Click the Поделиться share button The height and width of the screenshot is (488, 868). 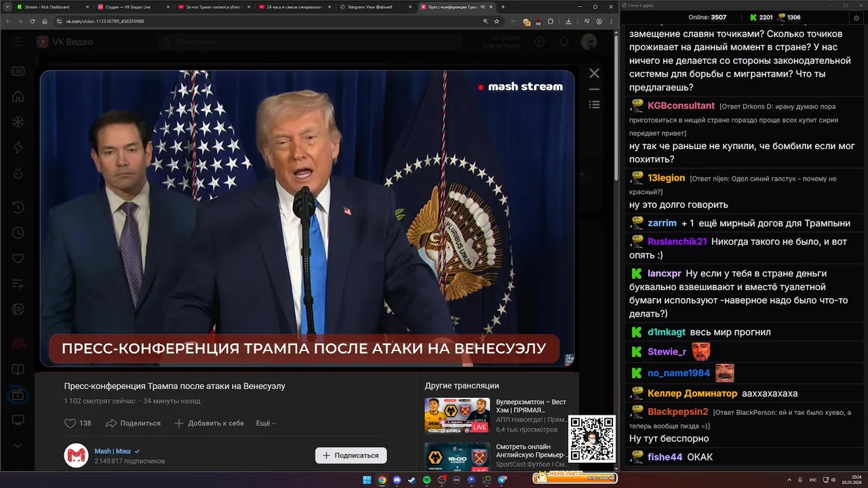click(134, 423)
